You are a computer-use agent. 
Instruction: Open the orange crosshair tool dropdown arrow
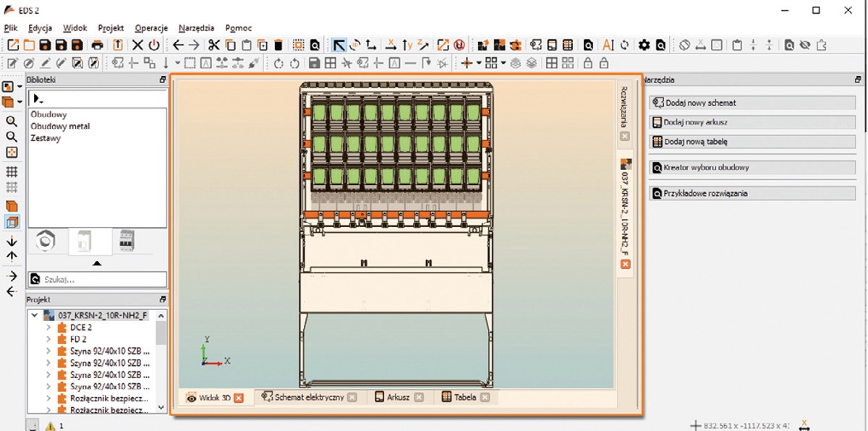pos(477,64)
